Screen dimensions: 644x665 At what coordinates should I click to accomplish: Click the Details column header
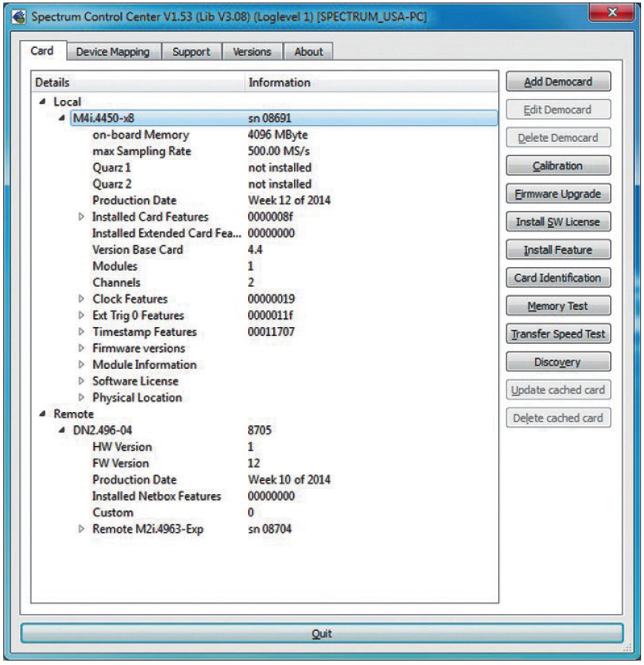tap(138, 82)
